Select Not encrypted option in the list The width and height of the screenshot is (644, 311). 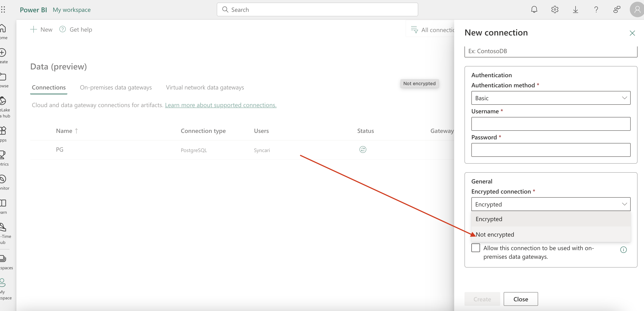551,235
